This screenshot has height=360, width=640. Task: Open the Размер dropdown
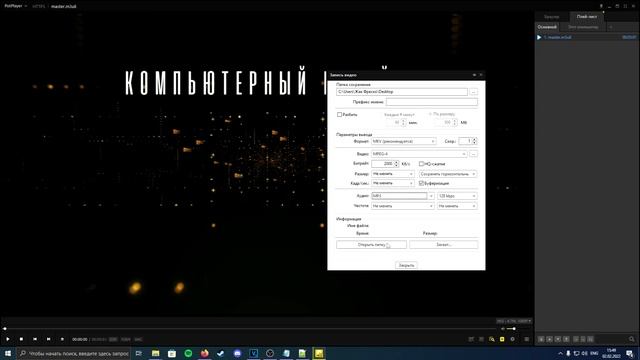point(392,174)
